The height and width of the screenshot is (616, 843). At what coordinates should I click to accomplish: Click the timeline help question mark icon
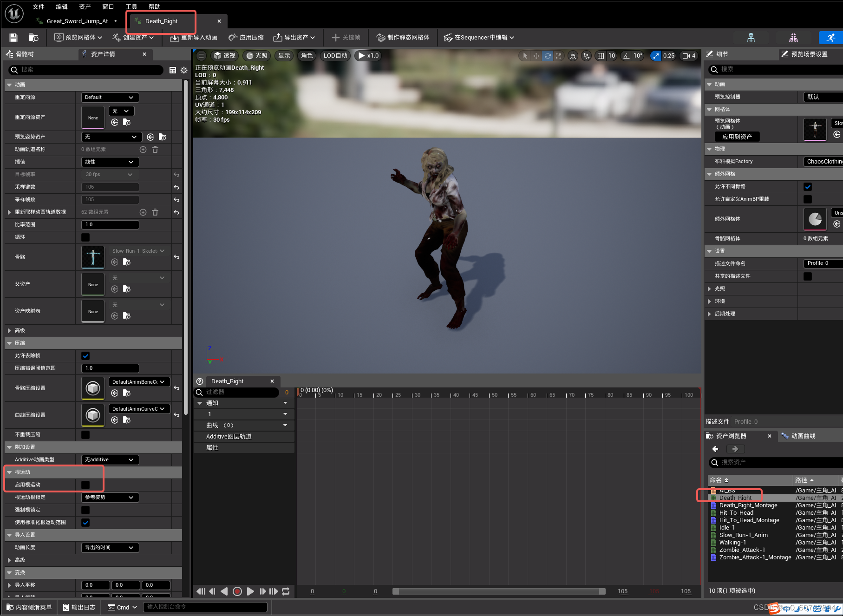pos(200,381)
